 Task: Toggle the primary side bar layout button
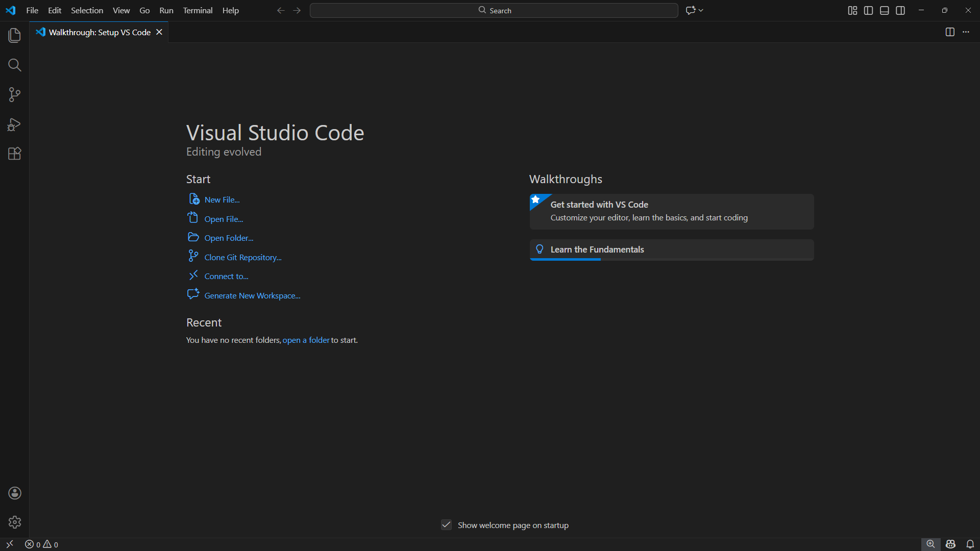point(868,10)
